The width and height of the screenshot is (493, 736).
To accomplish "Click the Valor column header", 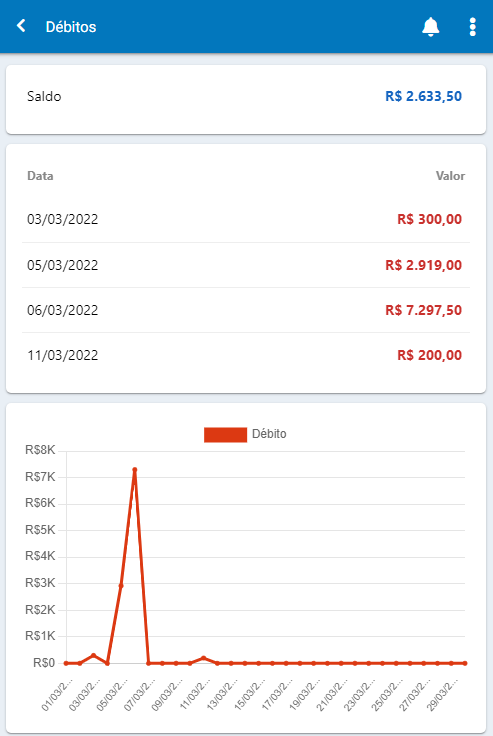I will (450, 176).
